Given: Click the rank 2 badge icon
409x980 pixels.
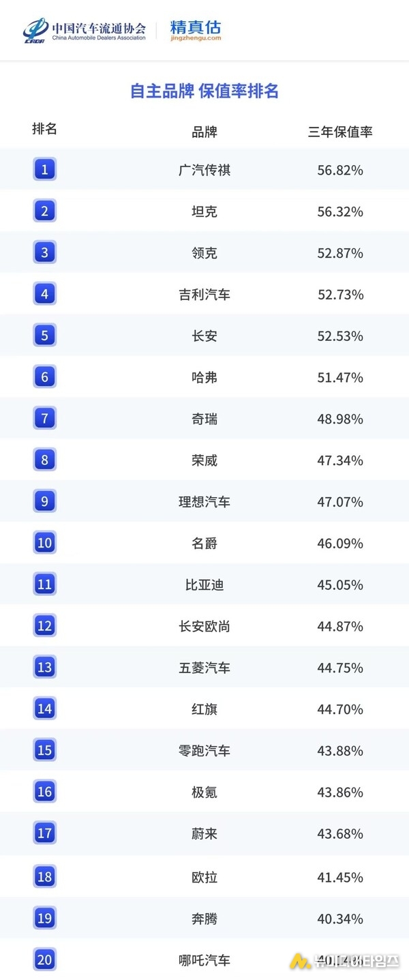Looking at the screenshot, I should pos(44,211).
